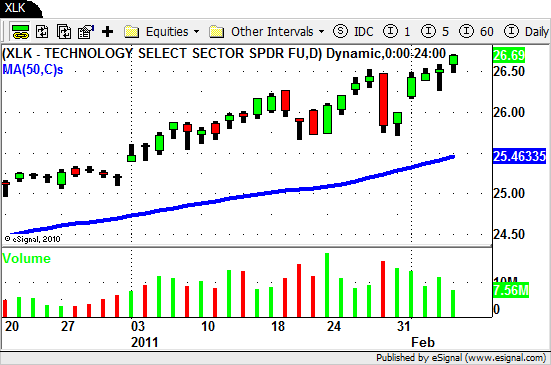This screenshot has height=365, width=551.
Task: Click date label 27 on time axis
Action: [x=68, y=326]
